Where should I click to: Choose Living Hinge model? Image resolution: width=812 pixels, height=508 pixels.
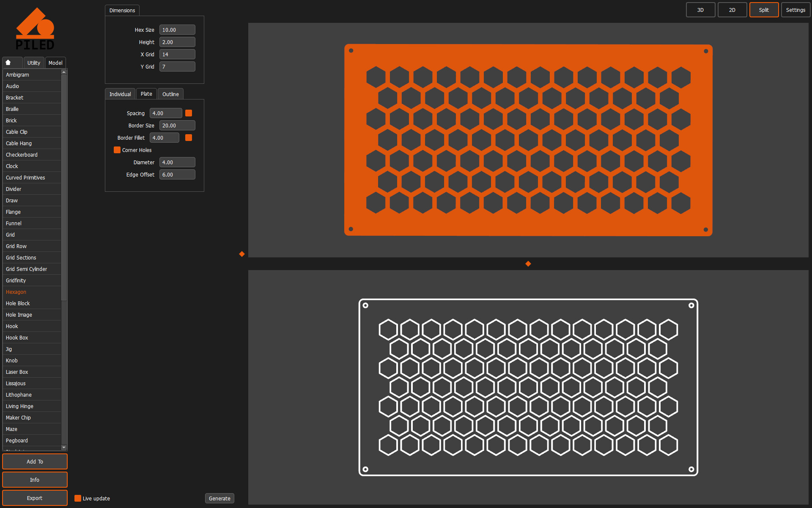point(32,406)
